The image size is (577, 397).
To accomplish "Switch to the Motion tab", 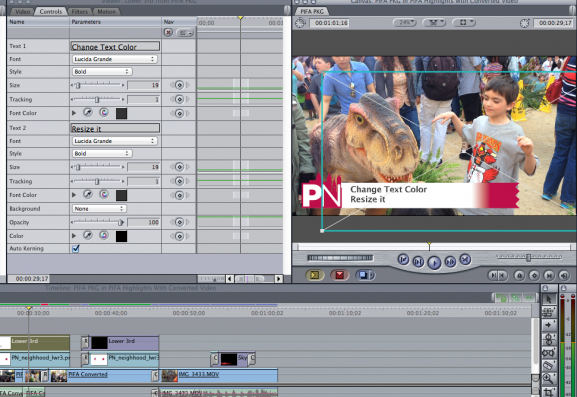I will pos(106,11).
